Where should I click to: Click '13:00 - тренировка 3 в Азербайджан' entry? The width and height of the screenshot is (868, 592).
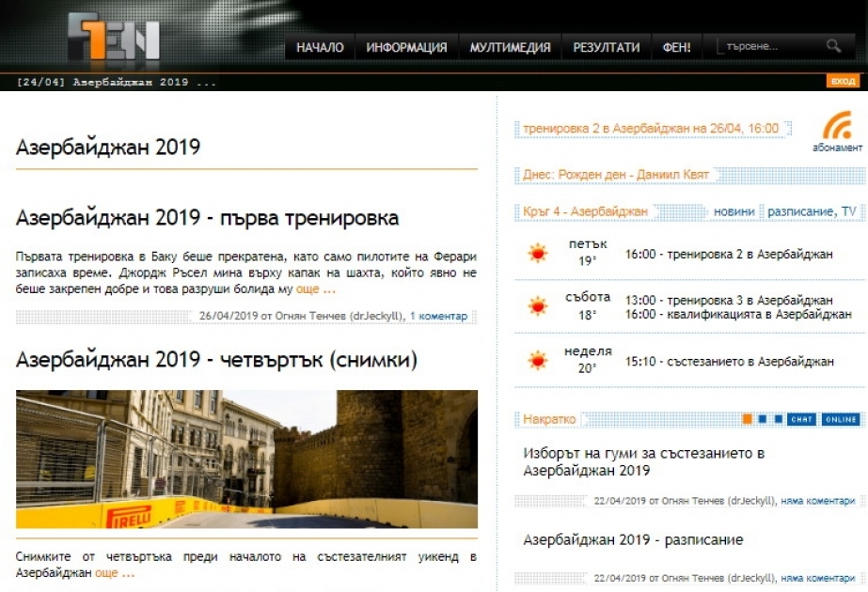tap(729, 301)
